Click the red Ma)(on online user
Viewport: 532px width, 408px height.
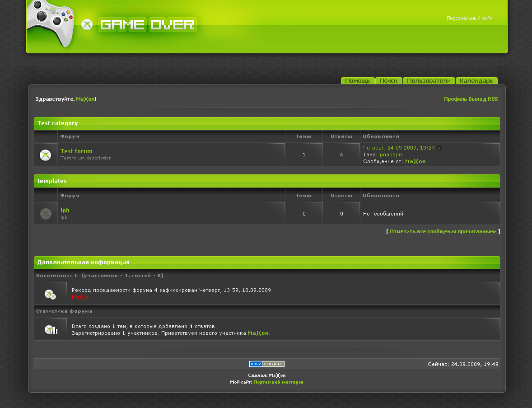[81, 297]
